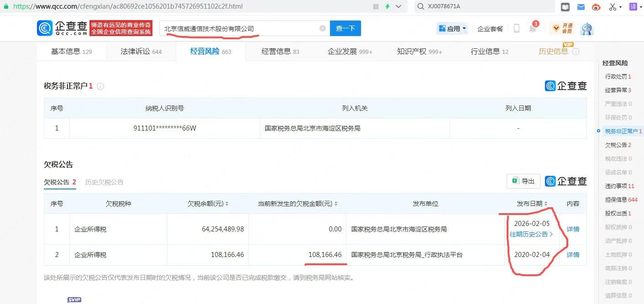Jump to 违约事项 in sidebar
The image size is (644, 304).
point(619,186)
